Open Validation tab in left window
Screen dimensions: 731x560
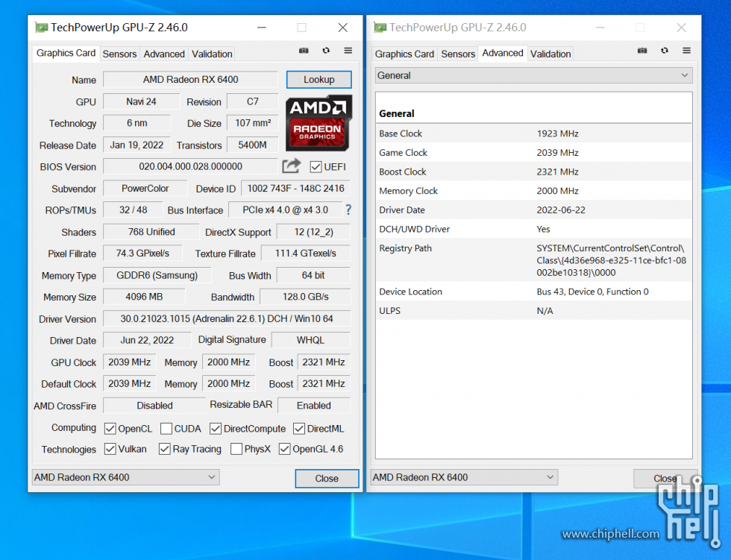(212, 54)
